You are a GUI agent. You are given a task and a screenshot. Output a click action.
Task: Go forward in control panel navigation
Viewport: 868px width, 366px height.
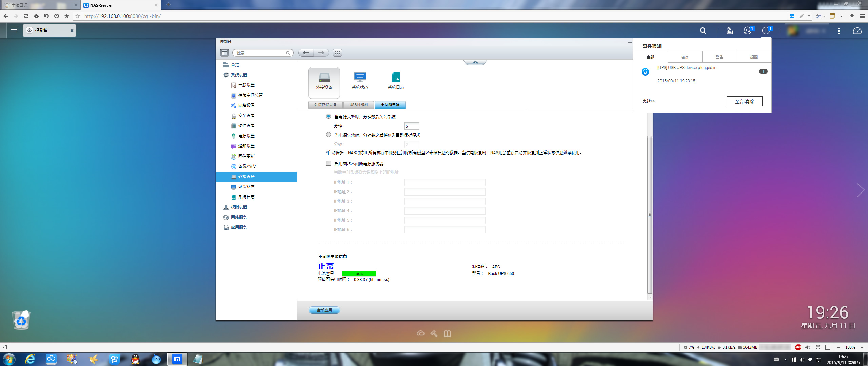click(x=321, y=53)
